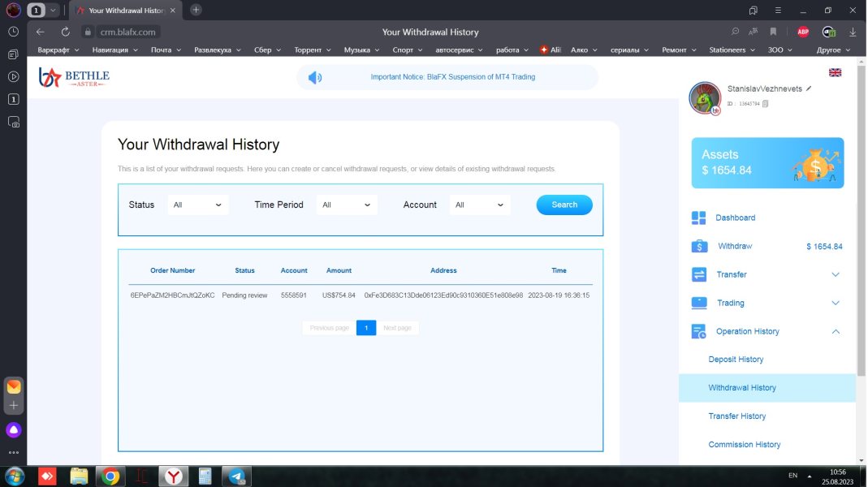Click the Dashboard grid icon
Image resolution: width=868 pixels, height=487 pixels.
[x=698, y=218]
